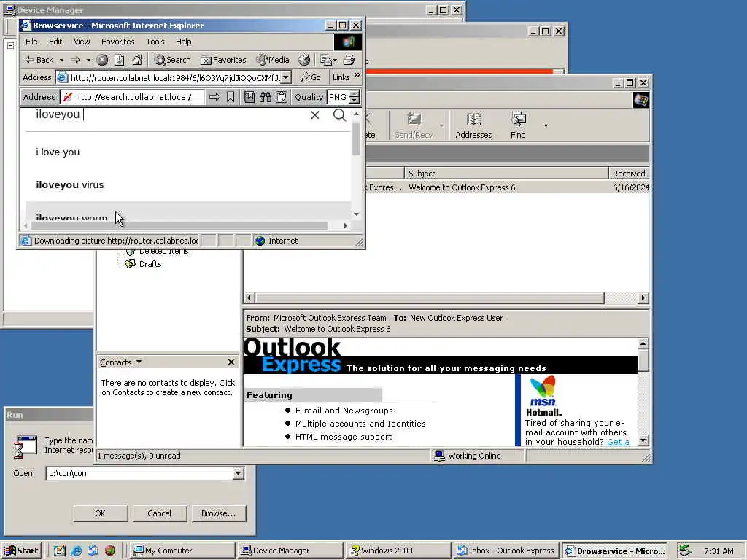
Task: Open the Search pane in IE toolbar
Action: click(x=172, y=60)
